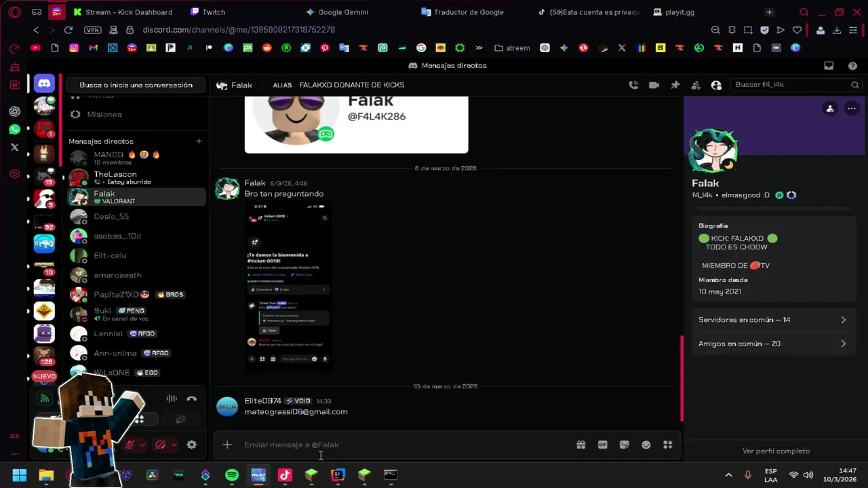
Task: Add friends to this DM
Action: pos(696,85)
